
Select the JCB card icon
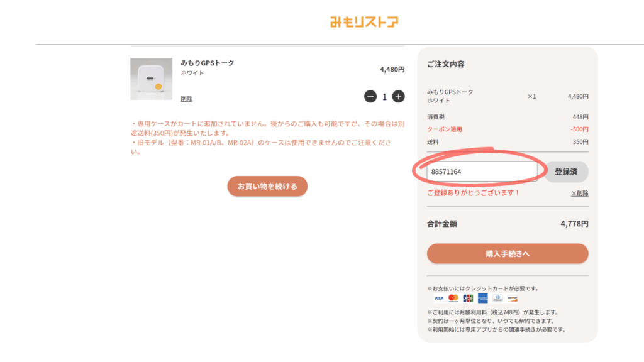tap(468, 298)
